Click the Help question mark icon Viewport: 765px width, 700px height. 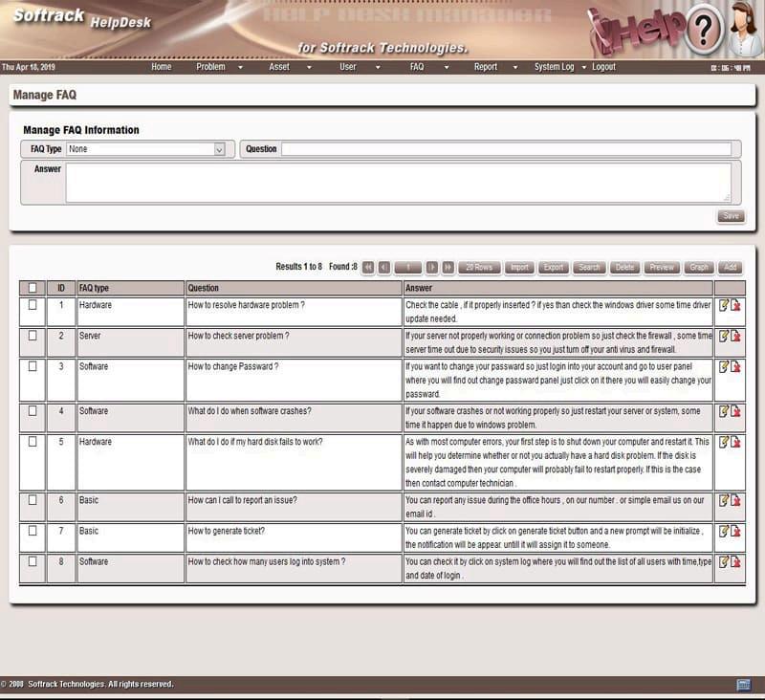pyautogui.click(x=703, y=31)
